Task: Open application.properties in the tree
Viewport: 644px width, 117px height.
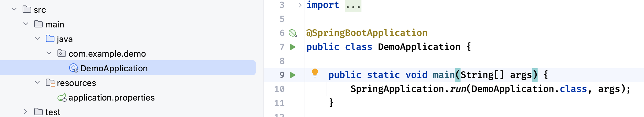Action: point(112,98)
